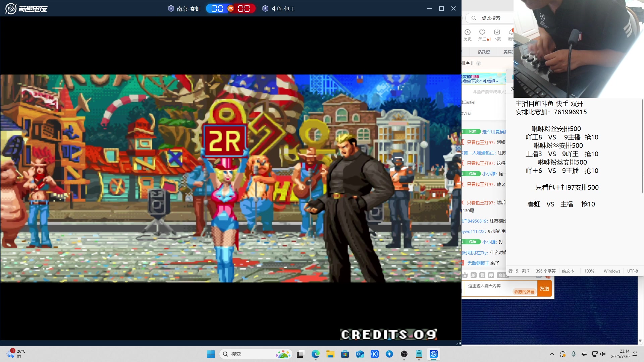The width and height of the screenshot is (644, 362).
Task: Click the 纯文本 status entry
Action: point(568,271)
